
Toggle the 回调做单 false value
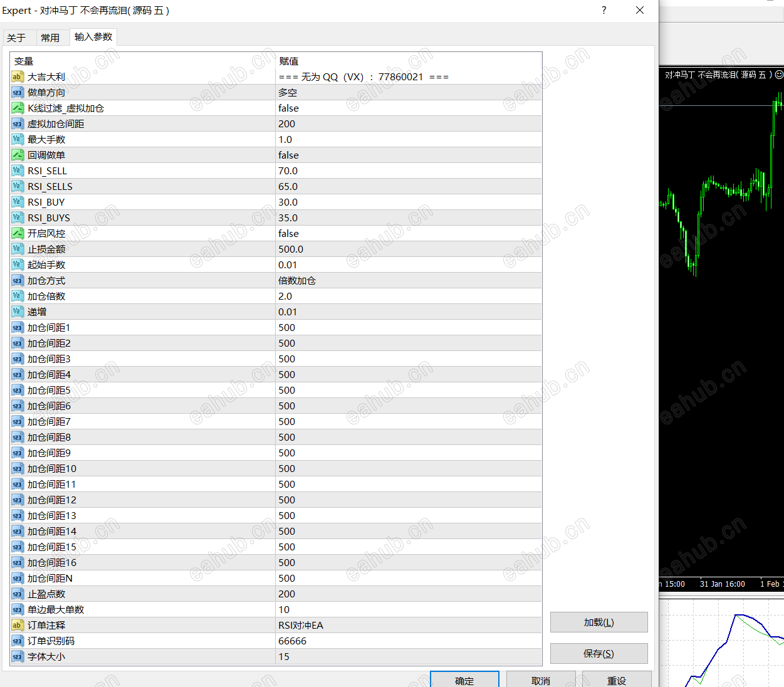click(409, 155)
